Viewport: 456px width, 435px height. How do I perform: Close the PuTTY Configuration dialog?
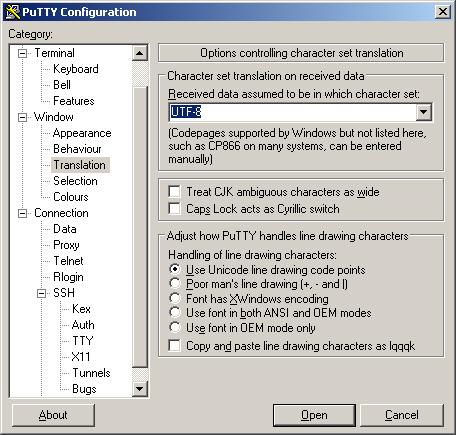pyautogui.click(x=443, y=12)
